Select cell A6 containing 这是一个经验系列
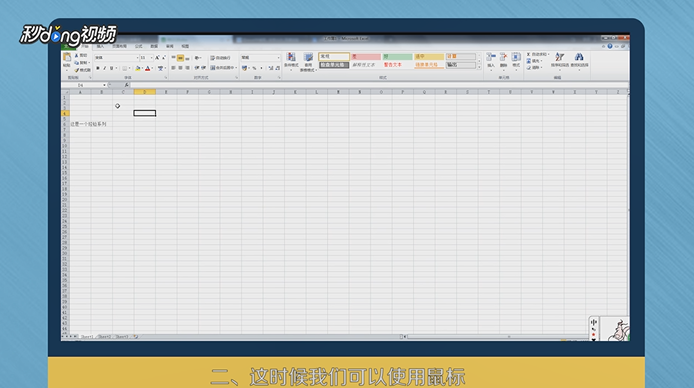This screenshot has width=694, height=388. click(80, 124)
